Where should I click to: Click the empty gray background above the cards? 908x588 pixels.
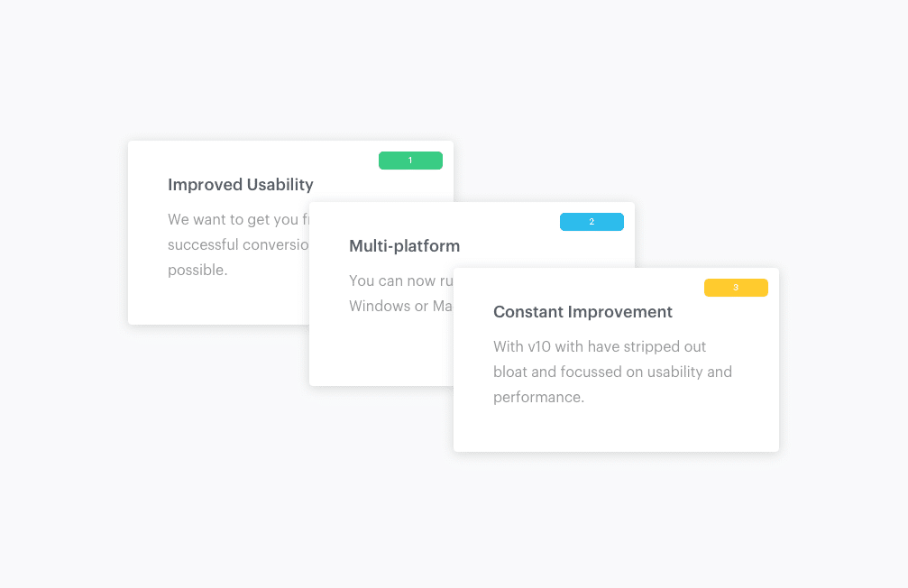tap(451, 72)
